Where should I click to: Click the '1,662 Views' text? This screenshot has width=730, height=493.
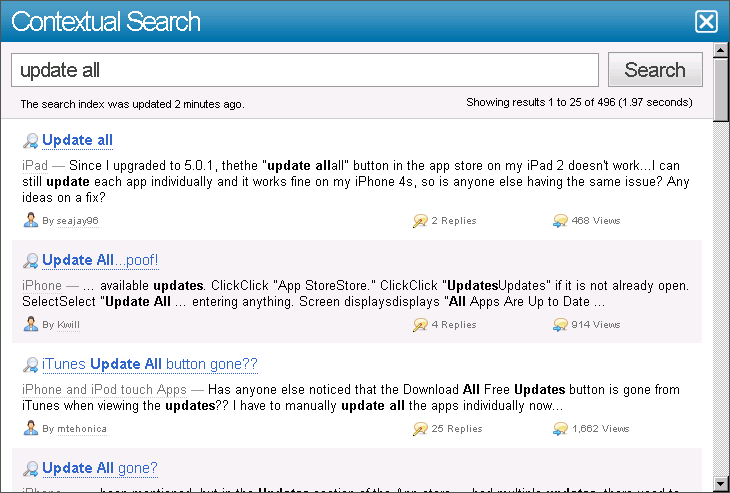tap(601, 429)
